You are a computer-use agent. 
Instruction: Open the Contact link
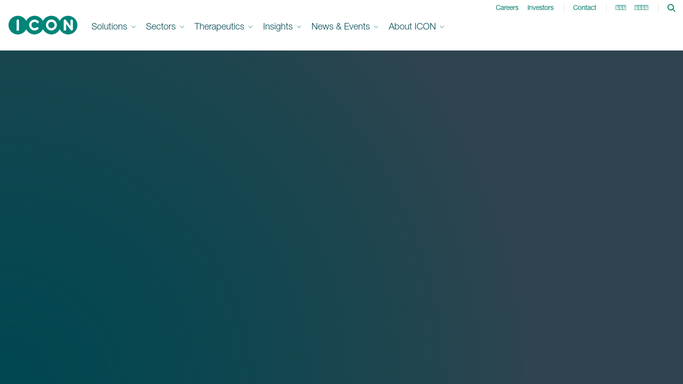click(584, 7)
